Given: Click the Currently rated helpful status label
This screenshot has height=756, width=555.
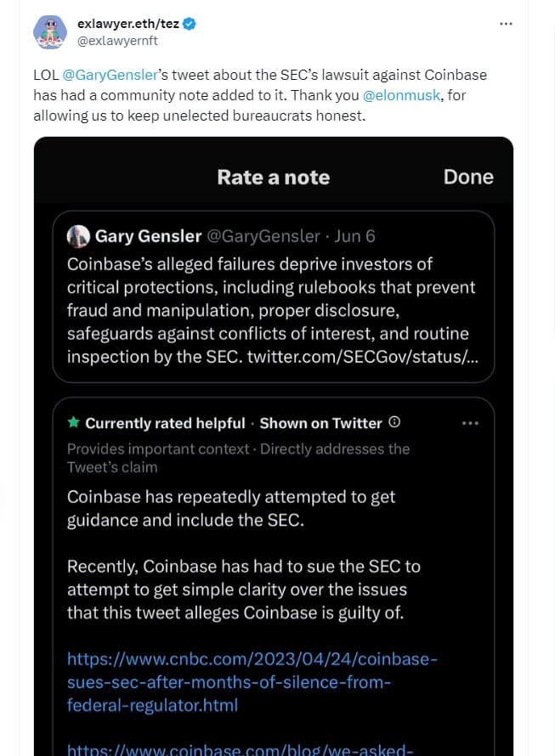Looking at the screenshot, I should click(164, 422).
